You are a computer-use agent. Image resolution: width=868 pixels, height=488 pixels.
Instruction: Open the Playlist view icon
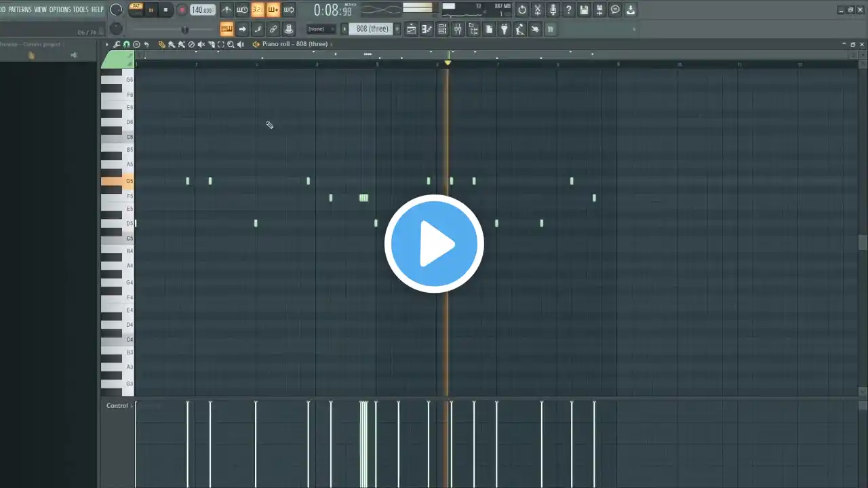[411, 29]
